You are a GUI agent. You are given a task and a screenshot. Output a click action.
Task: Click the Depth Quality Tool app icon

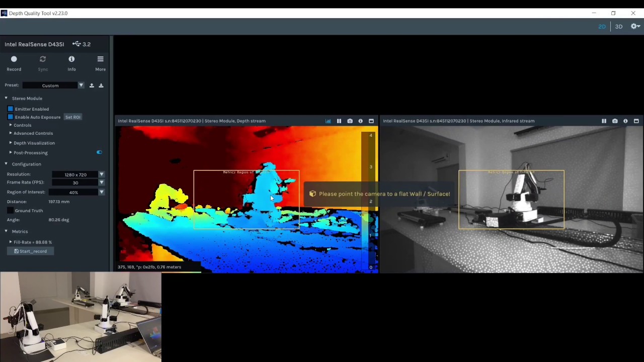[4, 13]
